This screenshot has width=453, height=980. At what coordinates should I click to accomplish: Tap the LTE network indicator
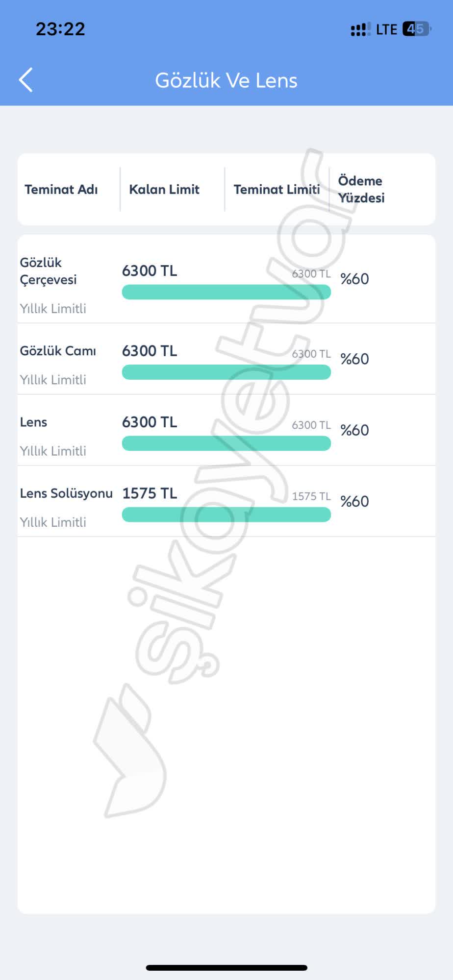click(386, 30)
